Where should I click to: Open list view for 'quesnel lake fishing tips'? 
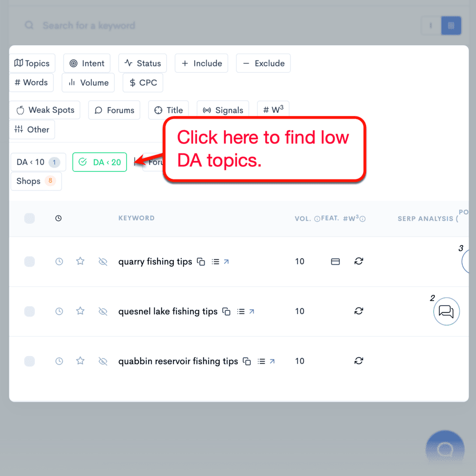pos(241,311)
